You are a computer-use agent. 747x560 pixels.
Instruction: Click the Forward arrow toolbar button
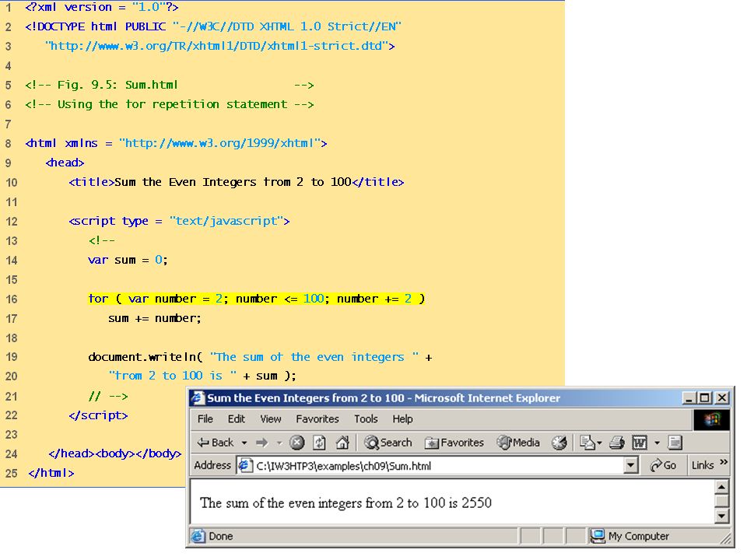262,443
